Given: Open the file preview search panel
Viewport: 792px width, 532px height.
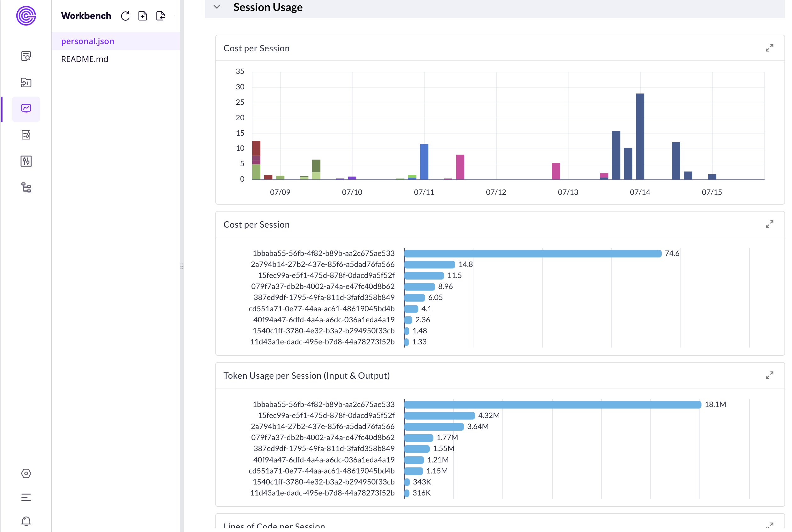Looking at the screenshot, I should click(x=26, y=56).
